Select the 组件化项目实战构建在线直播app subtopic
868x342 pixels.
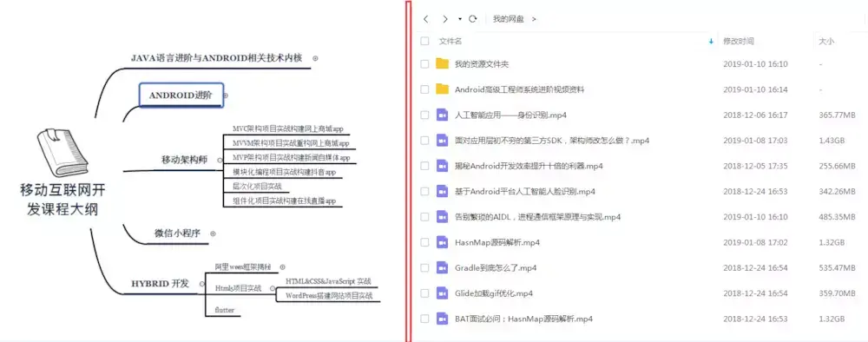284,201
